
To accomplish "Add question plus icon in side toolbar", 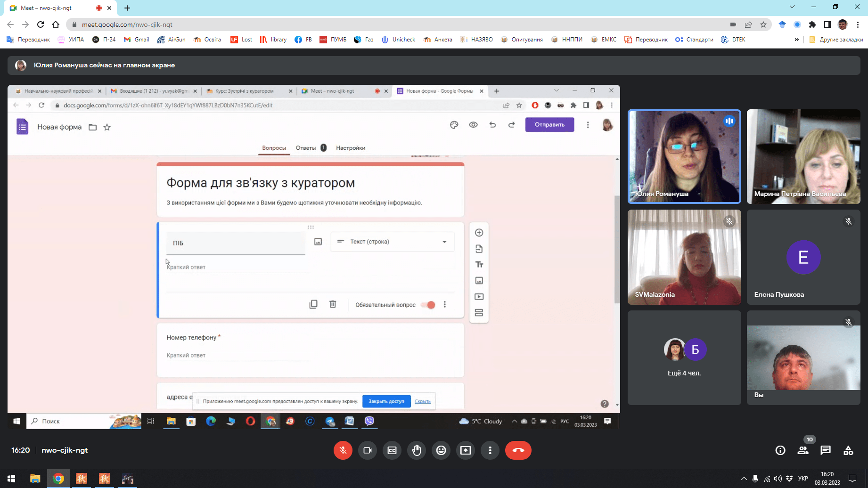I will point(479,233).
